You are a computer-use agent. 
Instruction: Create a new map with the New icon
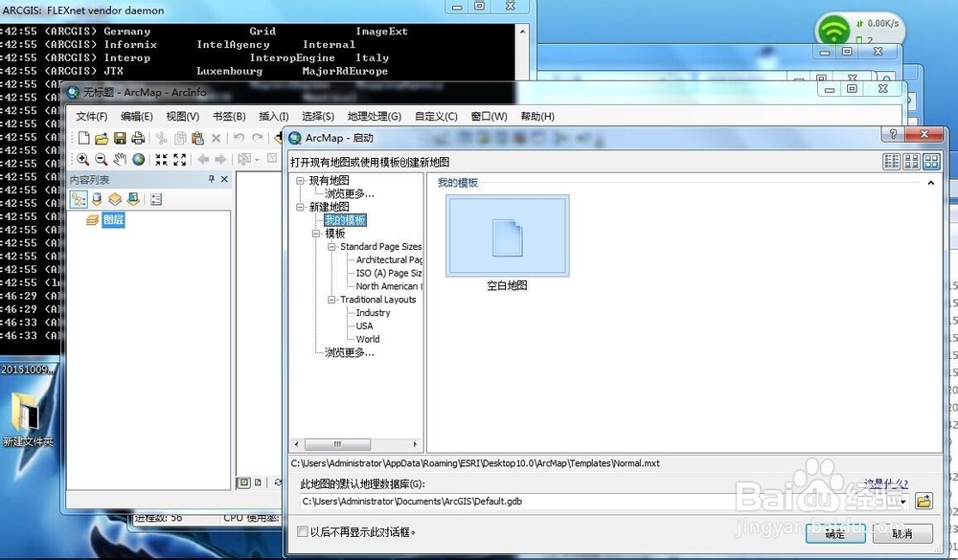(84, 138)
